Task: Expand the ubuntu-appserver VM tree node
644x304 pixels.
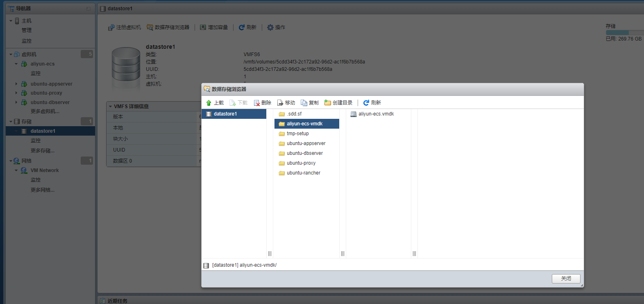Action: coord(16,84)
